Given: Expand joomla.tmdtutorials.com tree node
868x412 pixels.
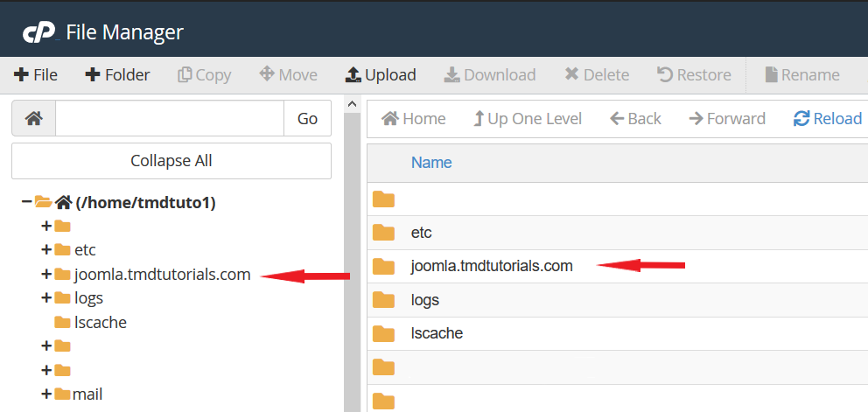Looking at the screenshot, I should click(46, 275).
